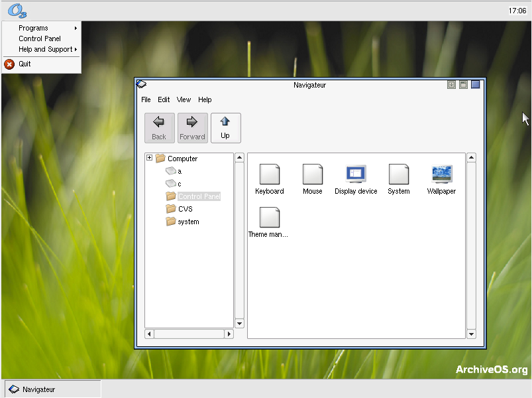Click the tree pane scroll right arrow
This screenshot has width=532, height=398.
point(229,334)
